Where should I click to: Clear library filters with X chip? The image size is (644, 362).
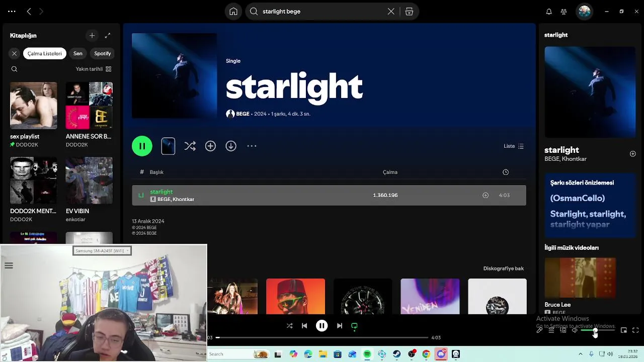(14, 53)
